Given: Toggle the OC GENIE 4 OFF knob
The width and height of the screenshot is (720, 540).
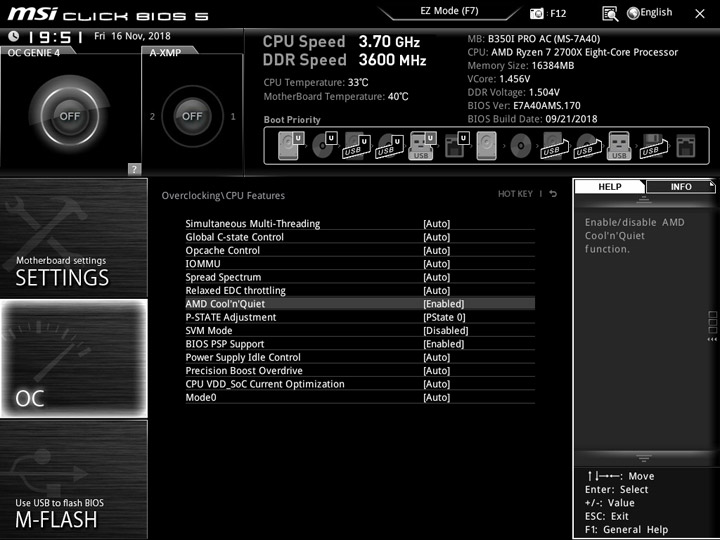Looking at the screenshot, I should (70, 116).
